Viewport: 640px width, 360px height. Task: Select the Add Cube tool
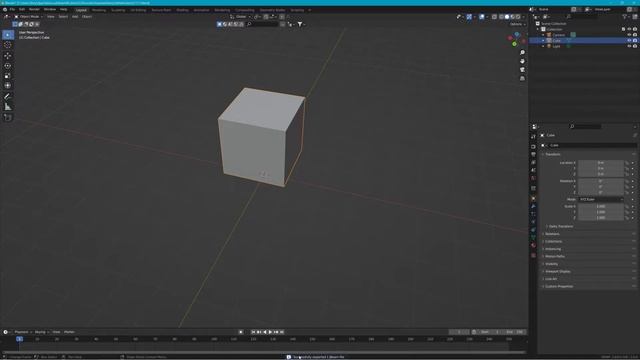pyautogui.click(x=8, y=118)
